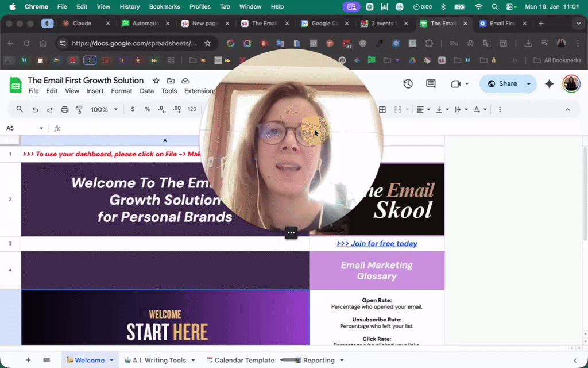588x368 pixels.
Task: Click the Share button
Action: 508,83
